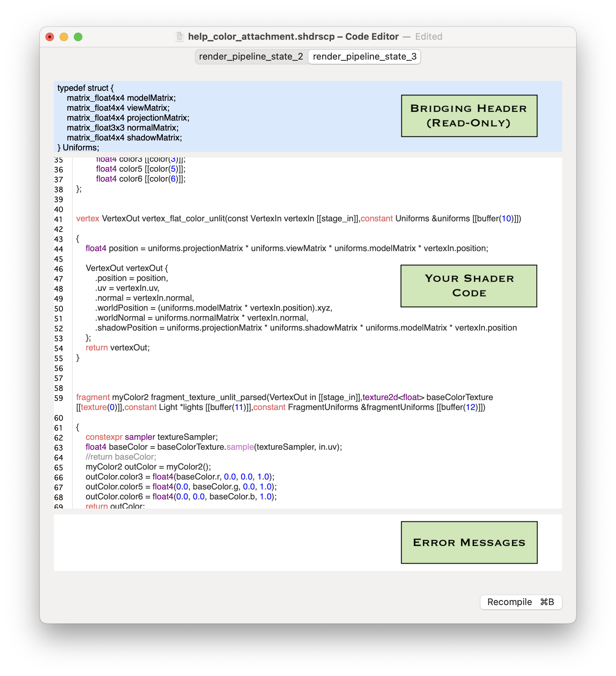This screenshot has height=676, width=616.
Task: Place cursor on the commented //return baseColor line
Action: [121, 457]
